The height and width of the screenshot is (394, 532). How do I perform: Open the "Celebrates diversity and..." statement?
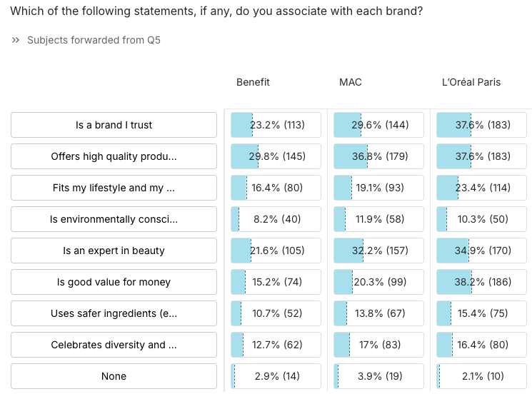(114, 345)
